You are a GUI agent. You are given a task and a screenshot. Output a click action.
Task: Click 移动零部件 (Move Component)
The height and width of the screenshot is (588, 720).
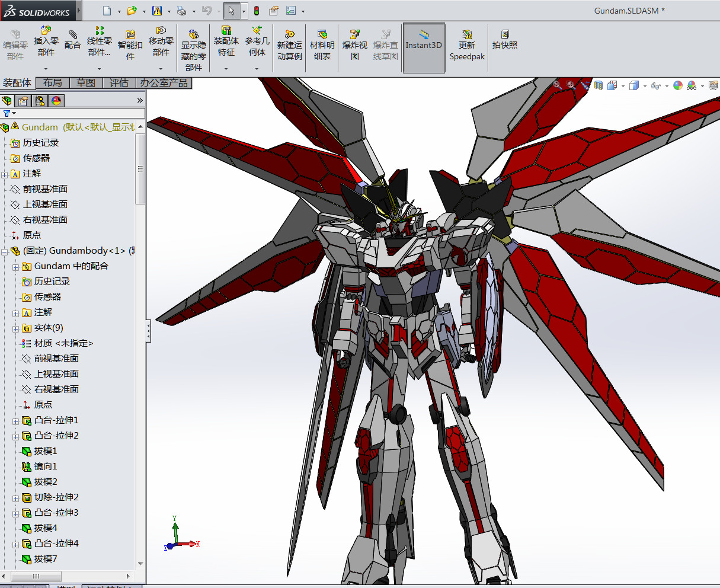(x=161, y=40)
